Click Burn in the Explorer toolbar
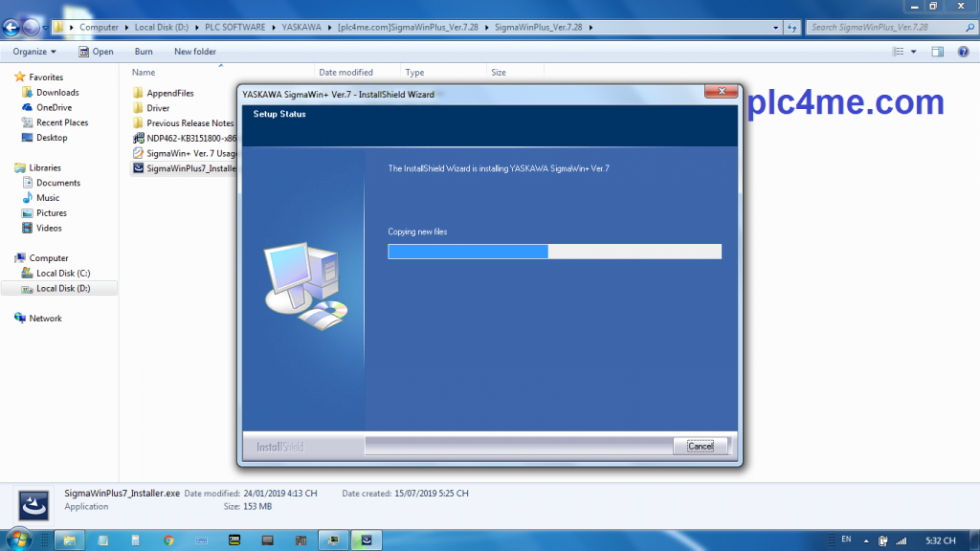The height and width of the screenshot is (551, 980). pyautogui.click(x=144, y=52)
